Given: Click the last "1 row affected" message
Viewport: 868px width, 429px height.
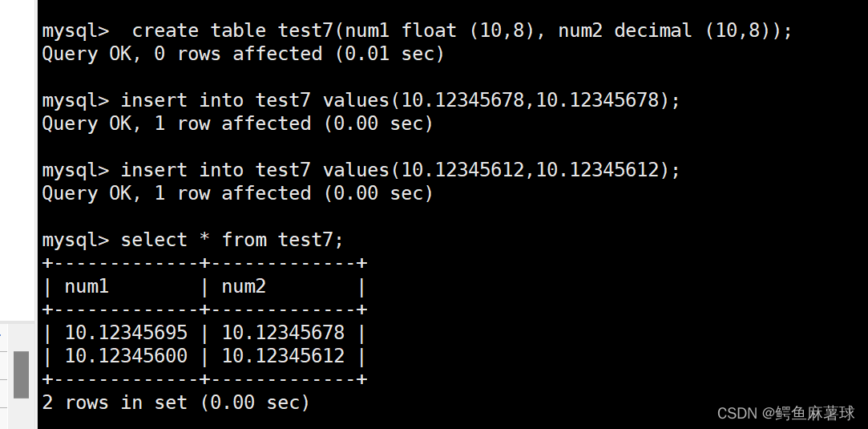Looking at the screenshot, I should pos(237,194).
